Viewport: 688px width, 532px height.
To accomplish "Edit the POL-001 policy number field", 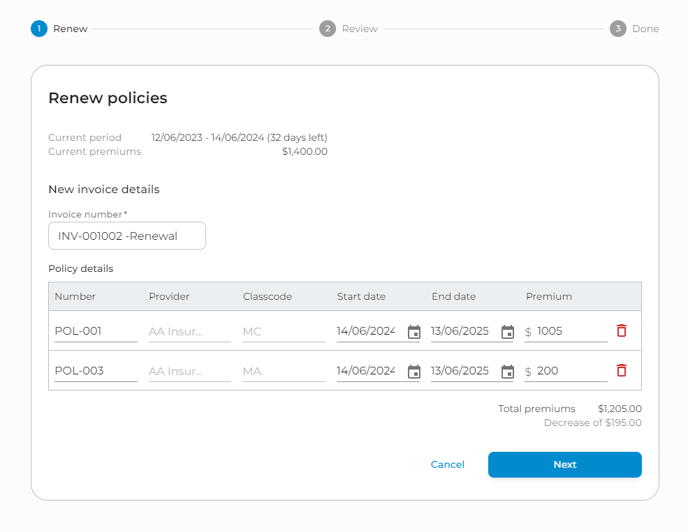I will pos(95,331).
